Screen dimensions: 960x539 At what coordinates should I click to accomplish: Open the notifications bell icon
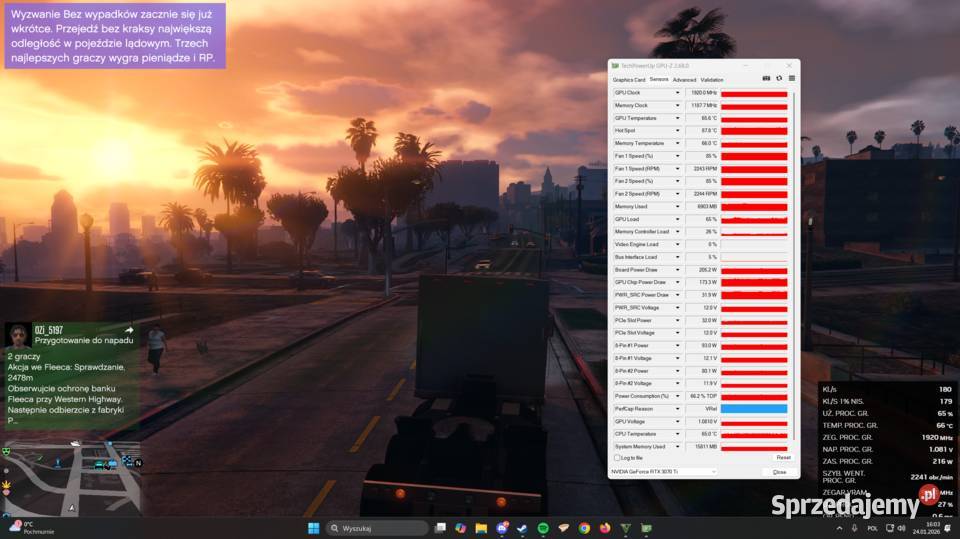[x=948, y=528]
